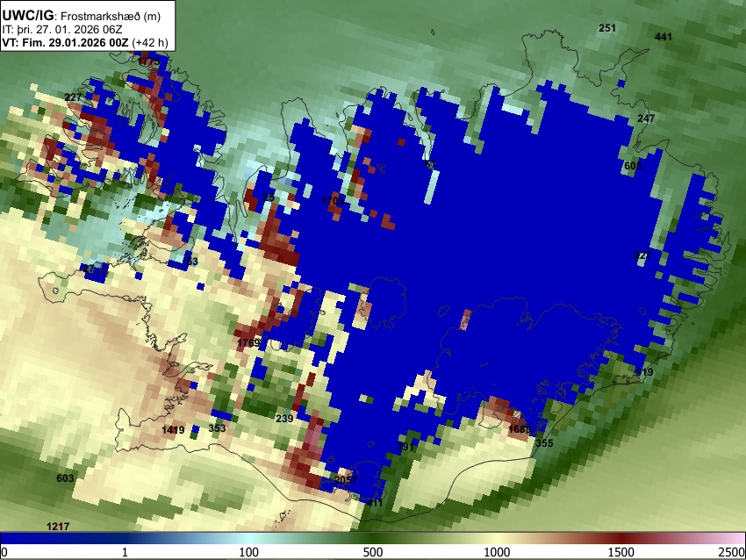Click the 1703 value label on the map
The image size is (746, 560).
pos(333,201)
